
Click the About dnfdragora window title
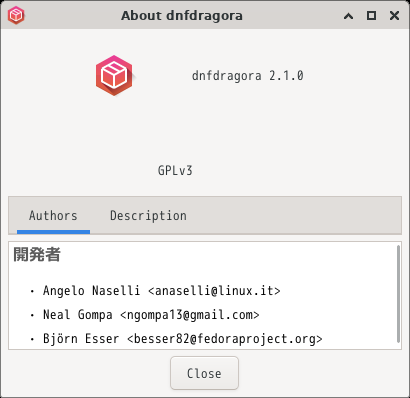coord(182,16)
